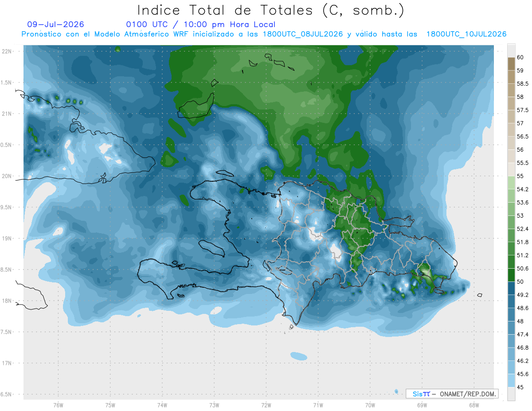Select the colorbar label "51.2"

[523, 255]
